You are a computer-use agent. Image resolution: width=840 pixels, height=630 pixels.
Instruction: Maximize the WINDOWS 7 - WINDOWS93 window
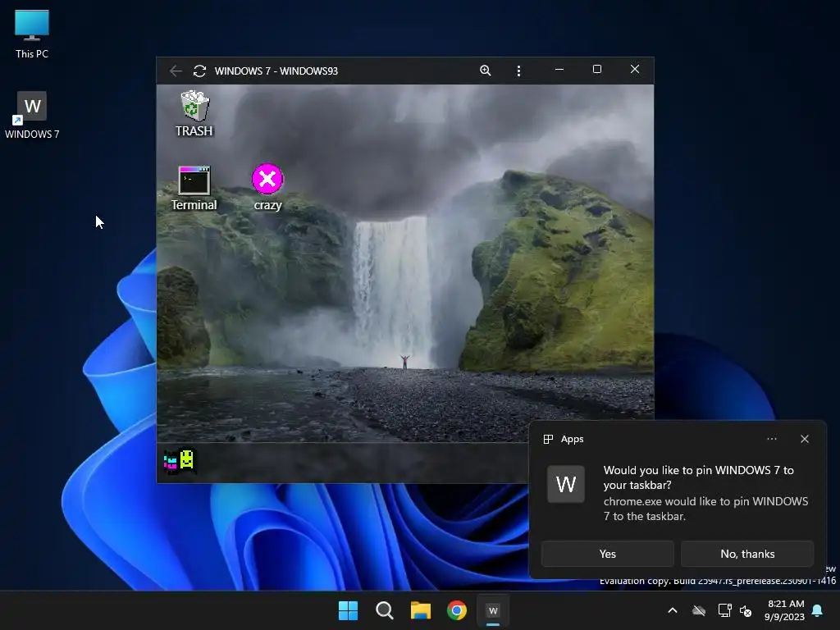[x=597, y=69]
